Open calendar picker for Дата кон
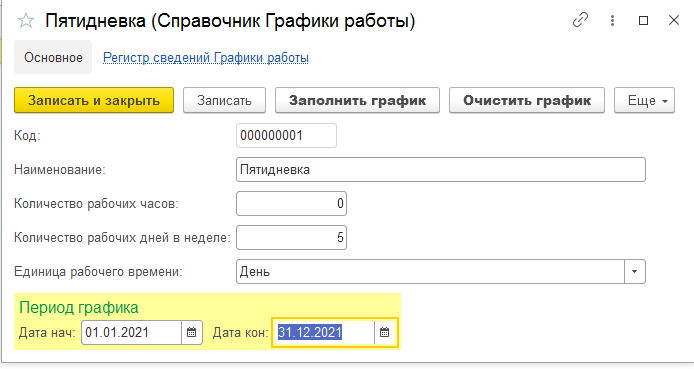Screen dimensions: 694x369 [385, 332]
